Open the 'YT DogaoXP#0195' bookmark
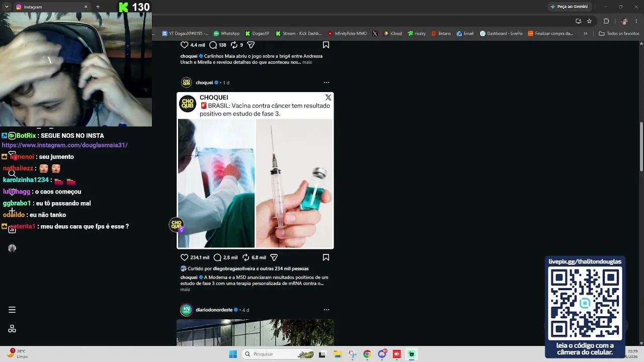The image size is (644, 362). click(x=185, y=34)
